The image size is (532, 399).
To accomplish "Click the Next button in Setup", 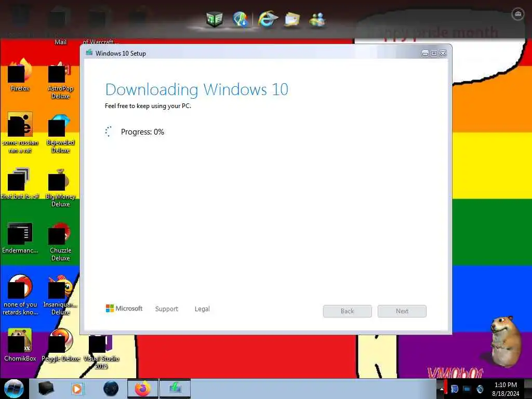I will click(x=402, y=311).
